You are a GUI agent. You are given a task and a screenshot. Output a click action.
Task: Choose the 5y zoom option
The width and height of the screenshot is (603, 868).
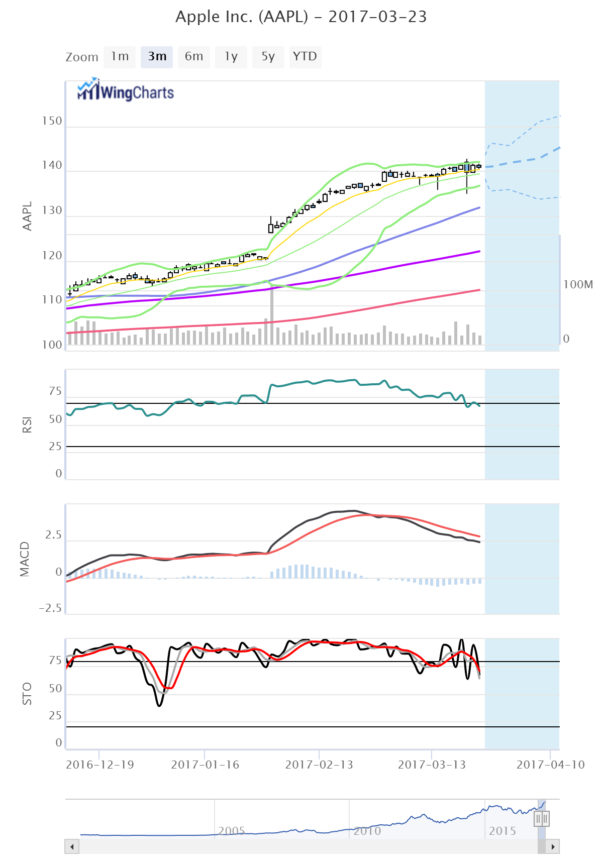click(x=268, y=57)
